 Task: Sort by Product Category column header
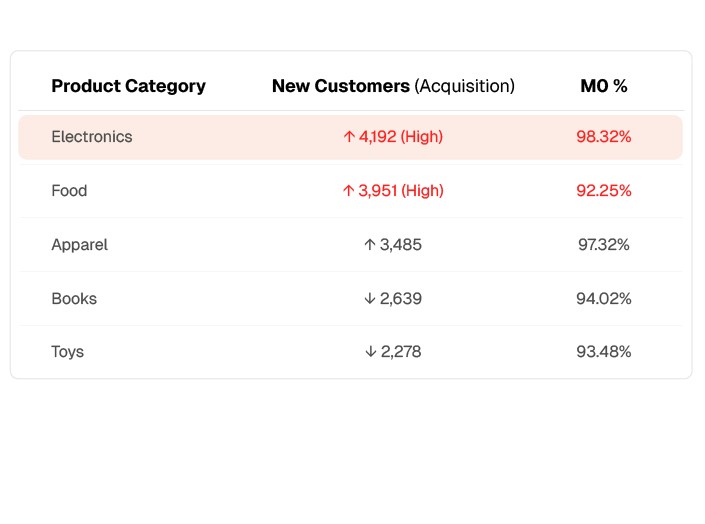click(128, 86)
